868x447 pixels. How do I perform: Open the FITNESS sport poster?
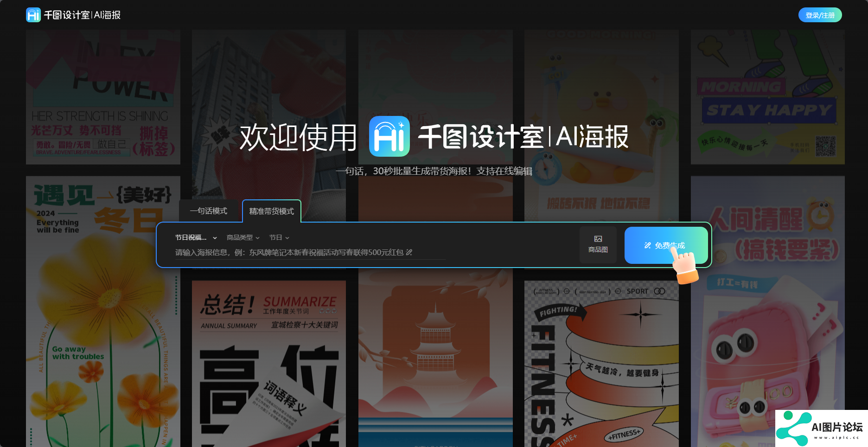pos(601,364)
